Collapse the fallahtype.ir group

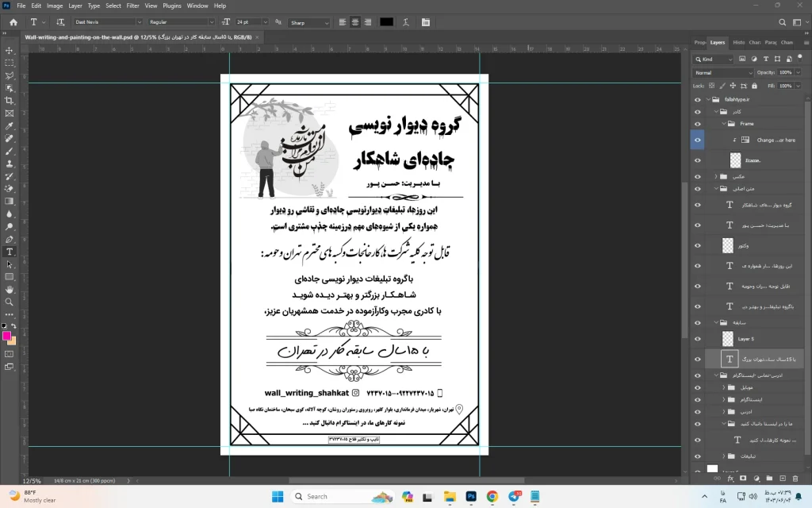(708, 99)
